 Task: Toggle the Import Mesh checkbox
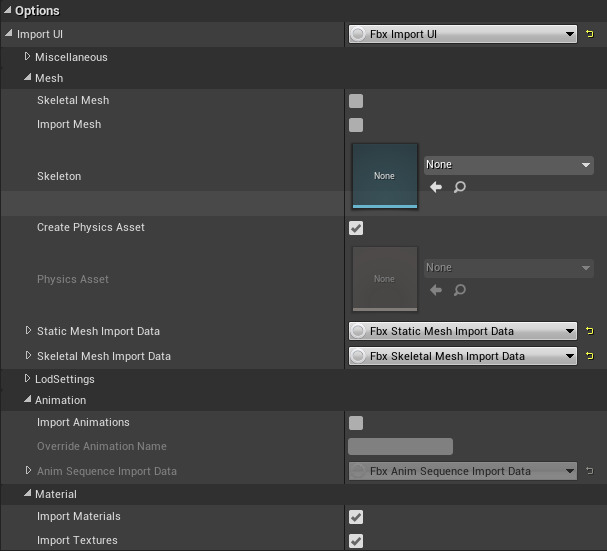[x=356, y=125]
